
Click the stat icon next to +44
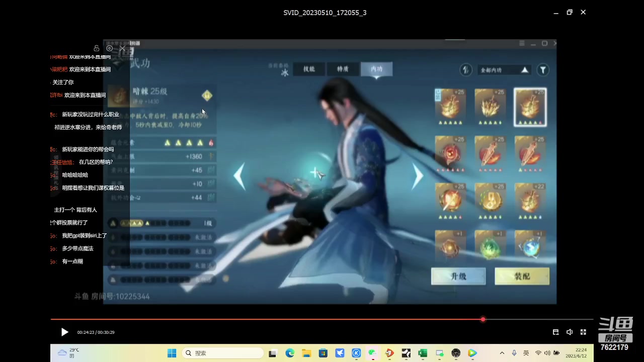(211, 198)
